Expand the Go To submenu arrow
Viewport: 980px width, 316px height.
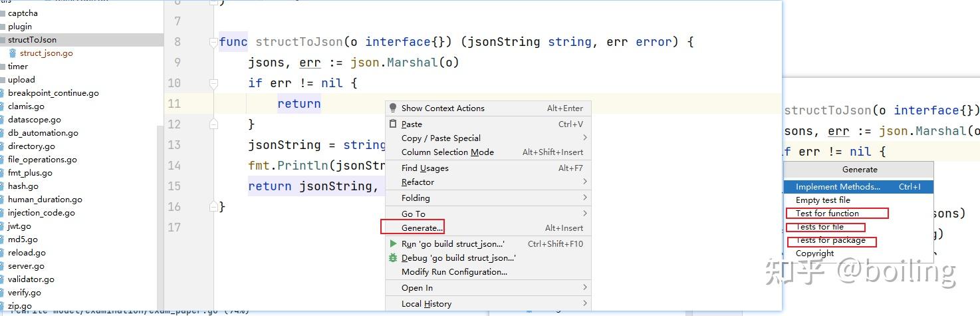[x=584, y=214]
